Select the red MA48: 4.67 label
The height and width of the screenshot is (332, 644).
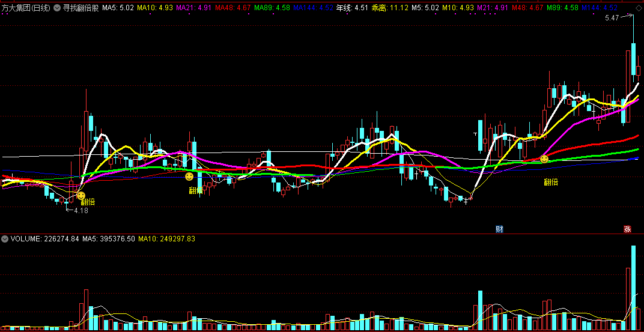click(x=232, y=7)
